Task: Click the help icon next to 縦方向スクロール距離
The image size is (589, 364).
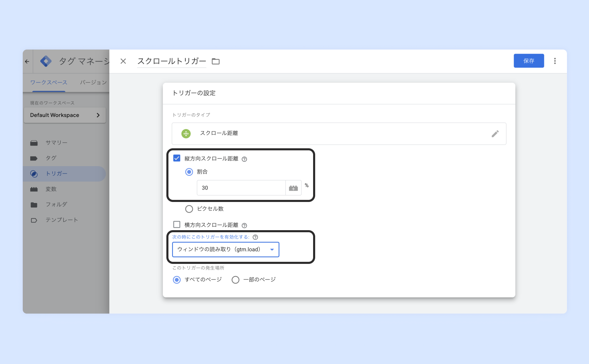Action: (244, 159)
